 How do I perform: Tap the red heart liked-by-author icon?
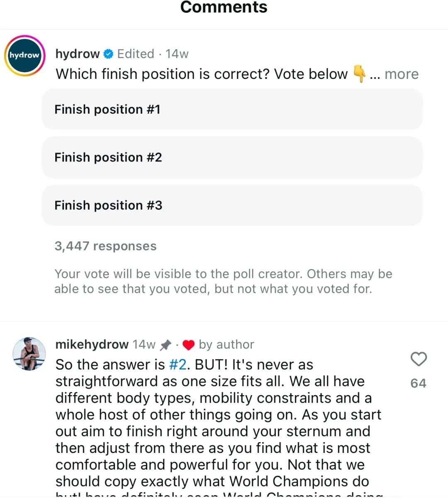pyautogui.click(x=189, y=345)
